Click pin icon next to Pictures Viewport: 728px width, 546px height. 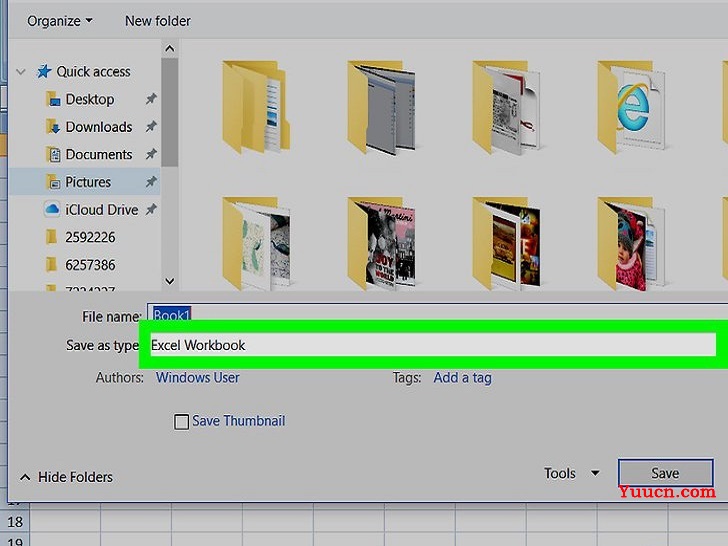click(151, 182)
